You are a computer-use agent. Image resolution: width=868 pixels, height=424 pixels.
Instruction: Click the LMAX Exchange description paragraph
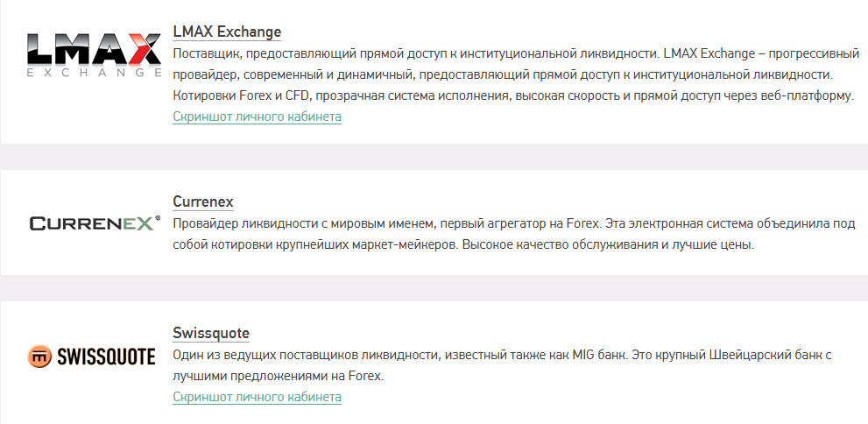516,74
